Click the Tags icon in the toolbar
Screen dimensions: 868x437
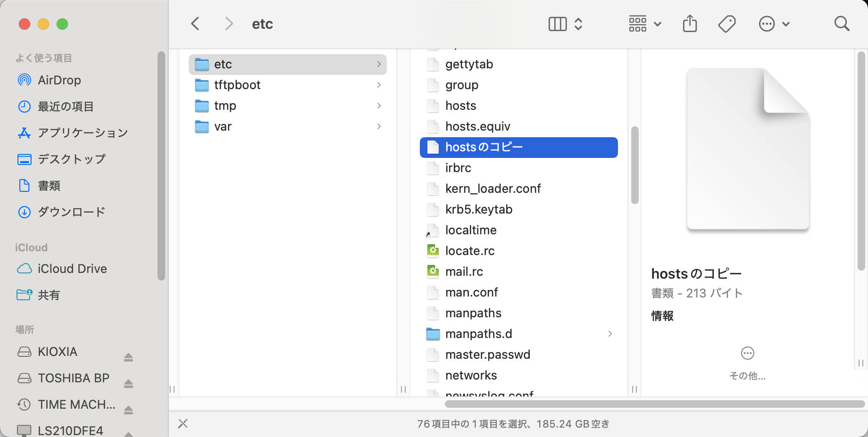coord(726,23)
